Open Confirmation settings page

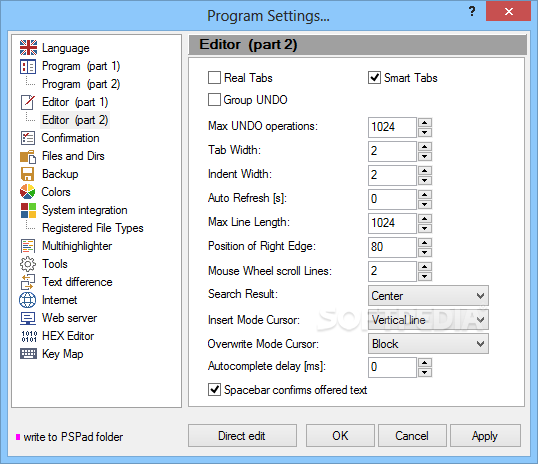(70, 138)
